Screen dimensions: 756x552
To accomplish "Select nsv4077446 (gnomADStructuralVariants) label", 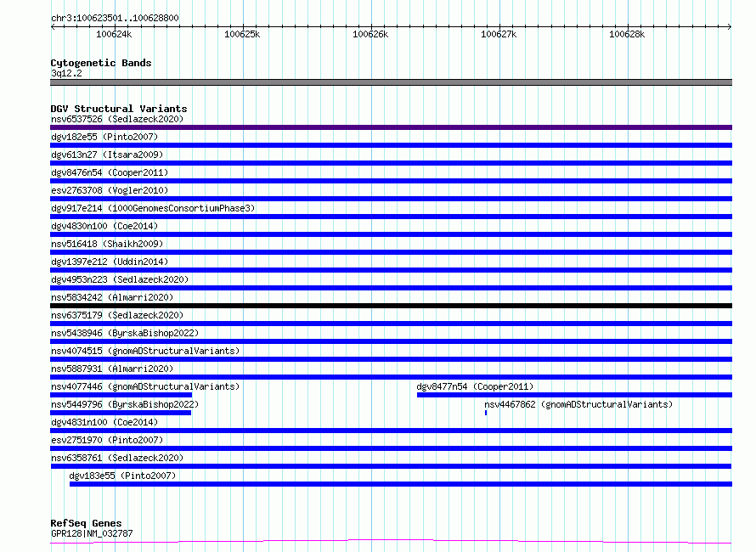I will point(145,386).
